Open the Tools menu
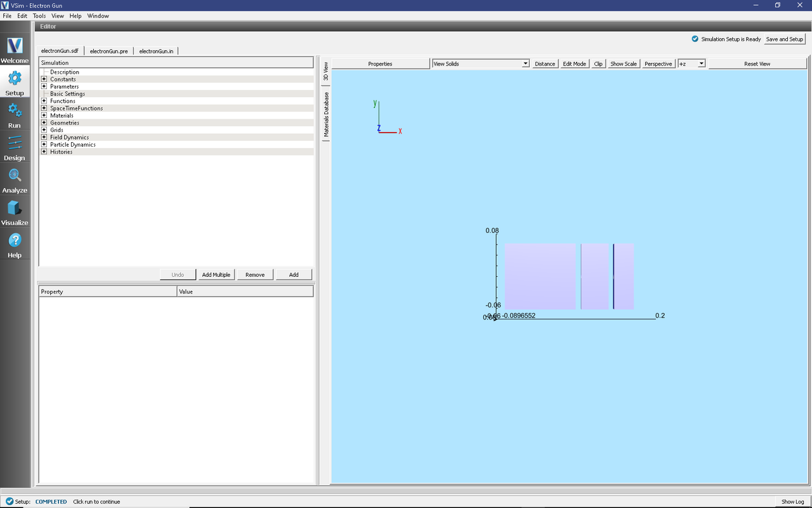Screen dimensions: 812x508 (x=39, y=16)
